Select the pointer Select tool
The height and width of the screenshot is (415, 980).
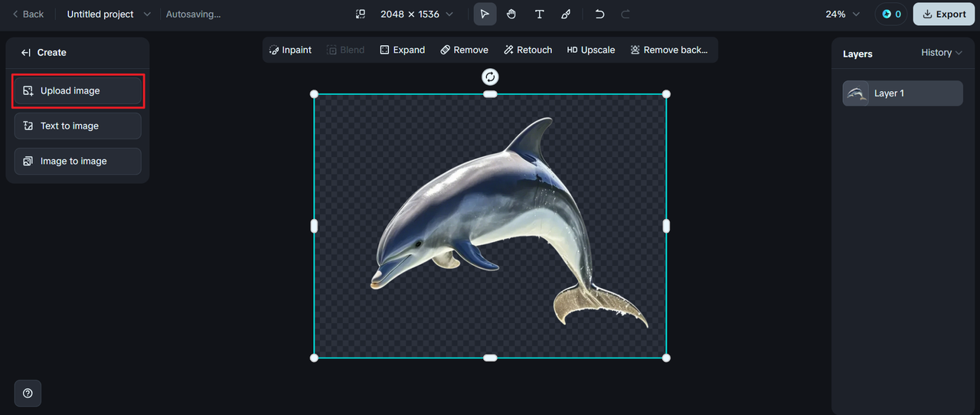tap(485, 15)
